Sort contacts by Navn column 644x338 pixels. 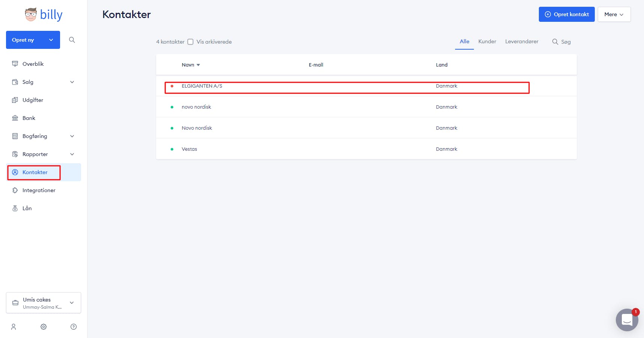pyautogui.click(x=191, y=65)
